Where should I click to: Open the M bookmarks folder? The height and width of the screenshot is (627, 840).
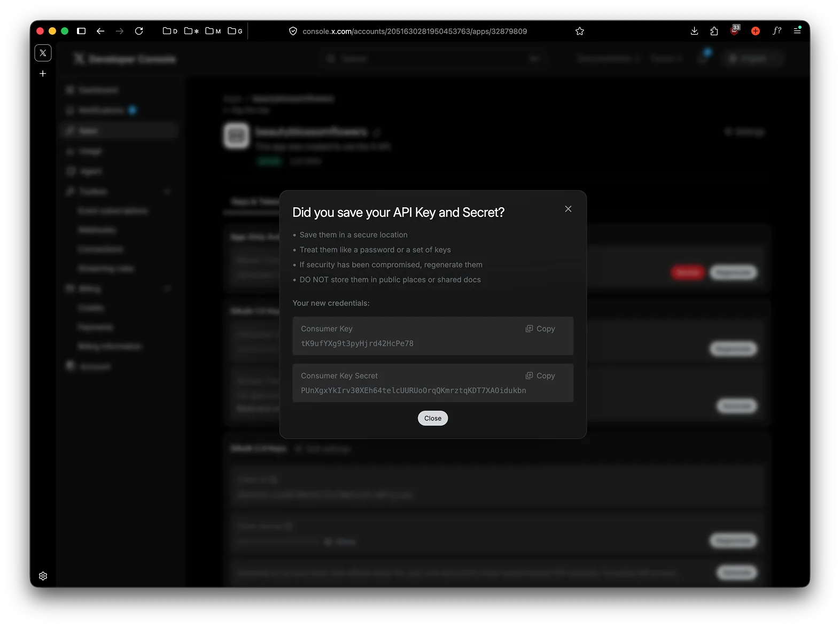pos(213,31)
